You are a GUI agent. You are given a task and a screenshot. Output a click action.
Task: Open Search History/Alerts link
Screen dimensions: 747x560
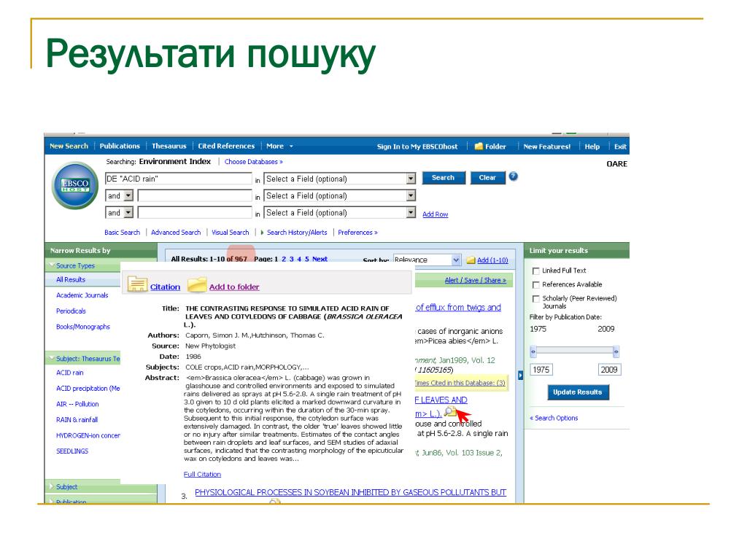click(x=297, y=233)
